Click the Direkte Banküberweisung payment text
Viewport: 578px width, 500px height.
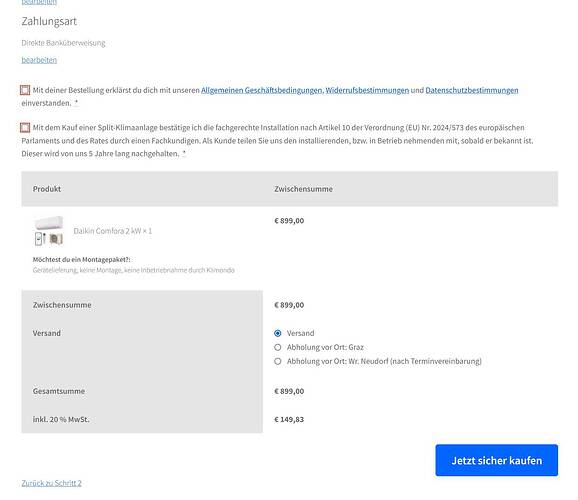[63, 43]
